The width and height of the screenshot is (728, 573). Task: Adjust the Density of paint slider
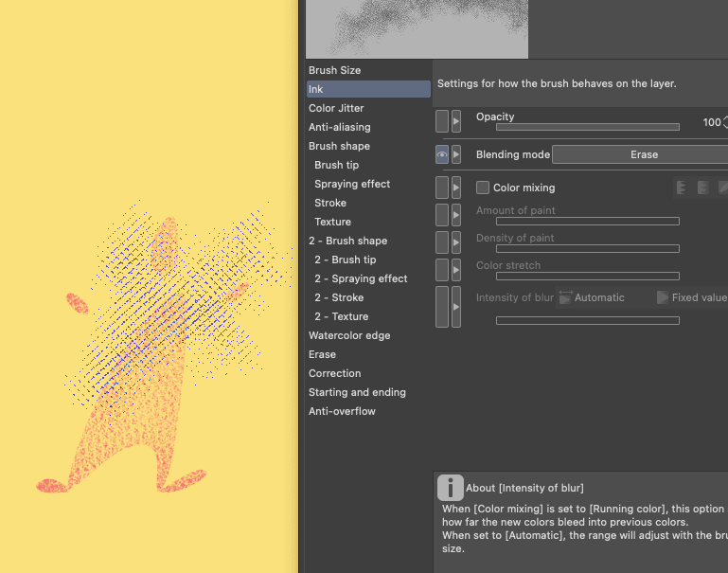coord(587,249)
